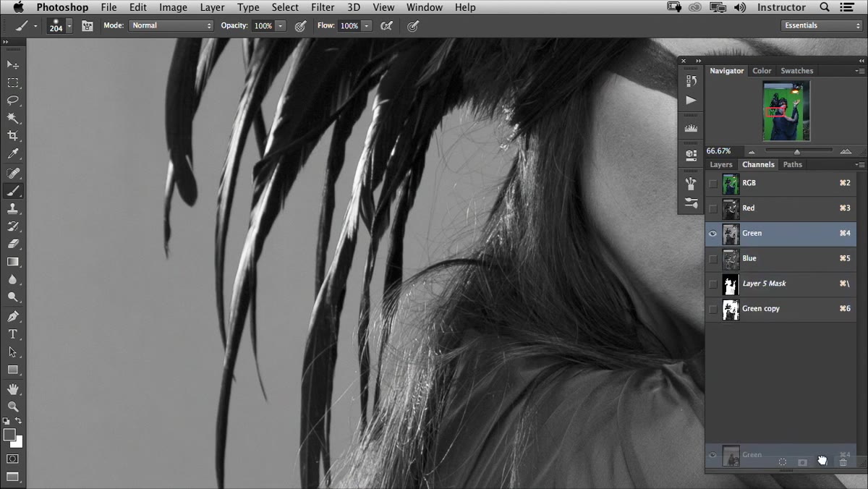
Task: Select the Path Selection tool
Action: (13, 352)
